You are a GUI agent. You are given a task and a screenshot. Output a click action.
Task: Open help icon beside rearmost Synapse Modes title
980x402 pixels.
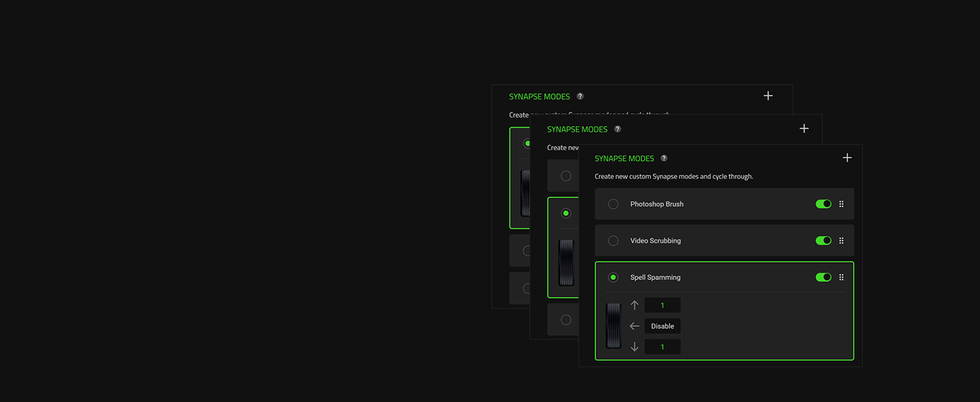point(580,96)
